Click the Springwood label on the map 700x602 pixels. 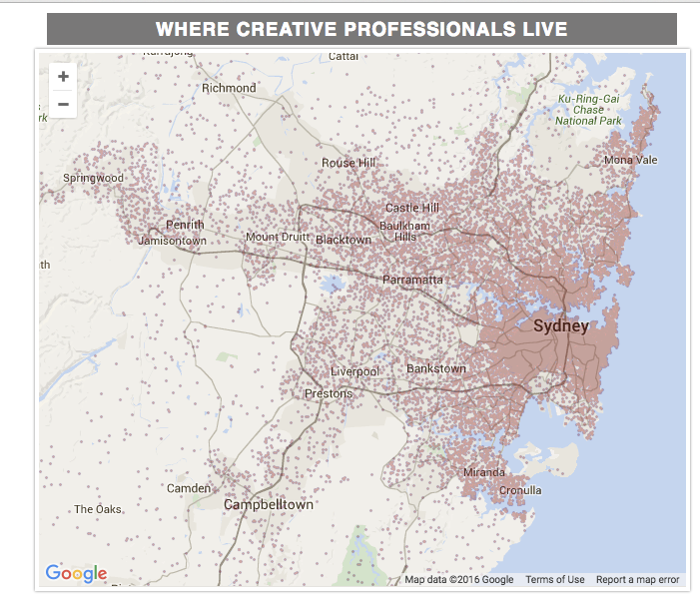[x=93, y=178]
